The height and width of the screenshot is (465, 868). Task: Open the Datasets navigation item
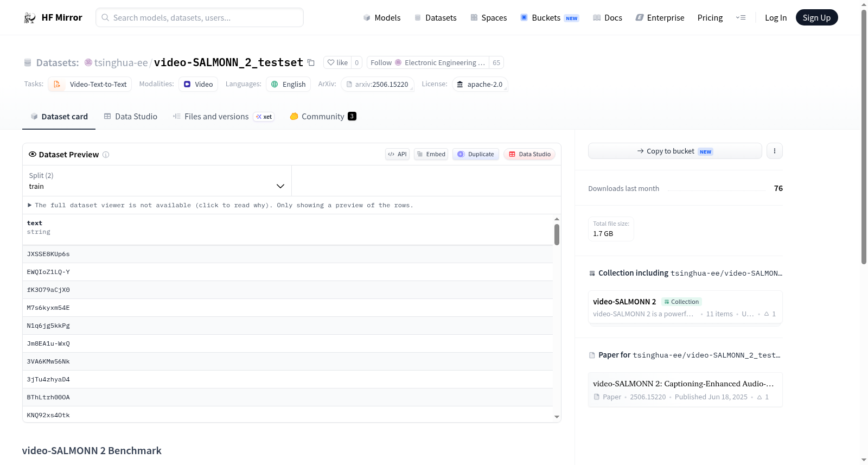point(436,18)
